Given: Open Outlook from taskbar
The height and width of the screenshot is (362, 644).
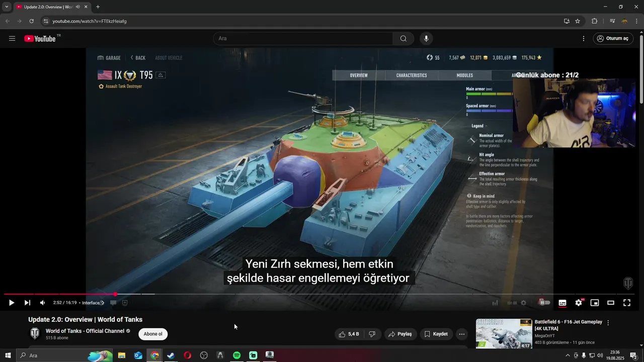Looking at the screenshot, I should click(x=138, y=355).
